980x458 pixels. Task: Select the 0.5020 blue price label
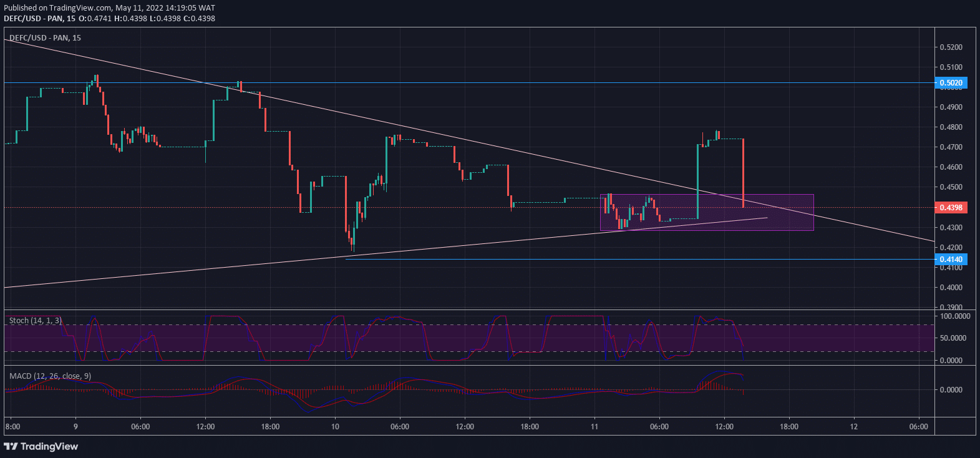(951, 82)
